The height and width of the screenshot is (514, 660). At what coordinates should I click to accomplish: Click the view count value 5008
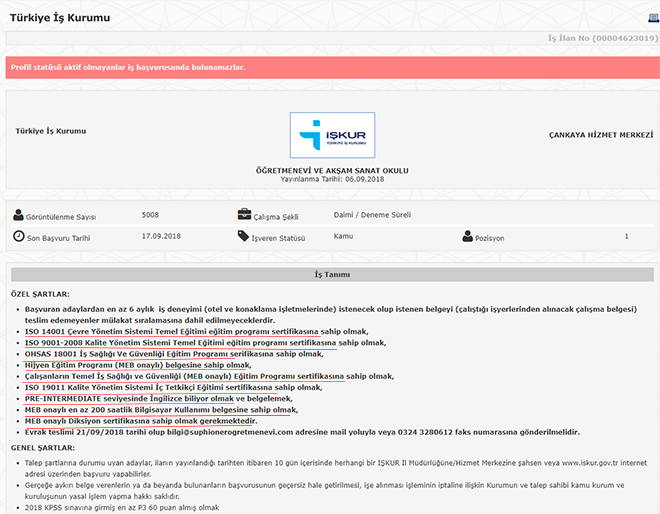click(150, 215)
